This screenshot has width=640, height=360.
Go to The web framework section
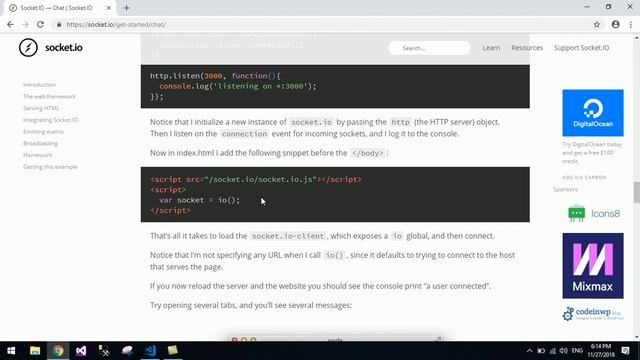(x=49, y=96)
